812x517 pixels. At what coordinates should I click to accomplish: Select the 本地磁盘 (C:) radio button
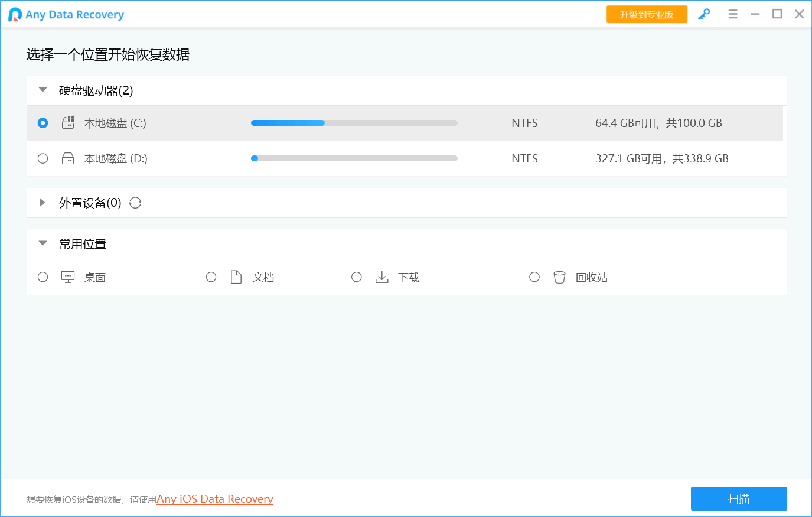[x=43, y=123]
